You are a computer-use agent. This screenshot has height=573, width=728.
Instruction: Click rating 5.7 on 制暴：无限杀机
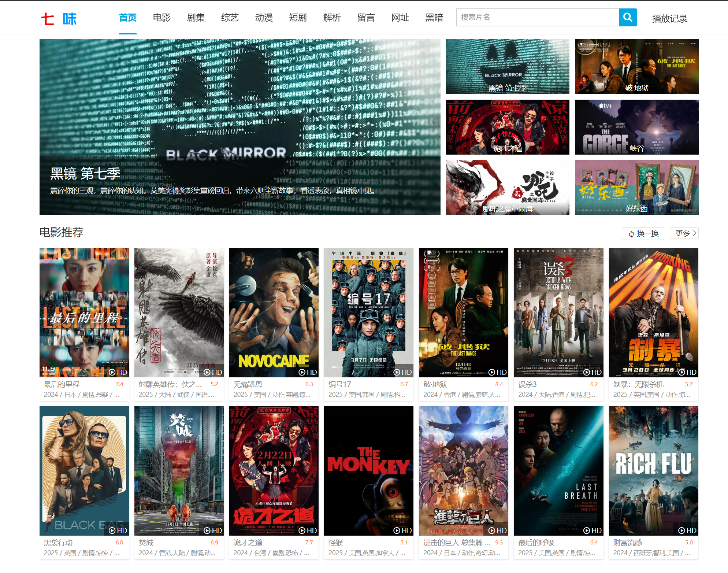coord(689,384)
